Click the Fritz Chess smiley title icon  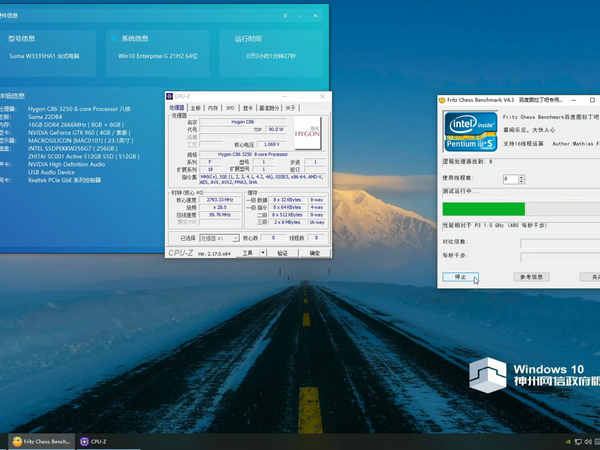tap(442, 100)
